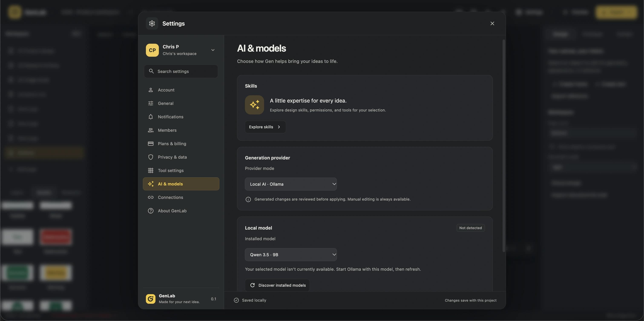The image size is (644, 321).
Task: Click the Settings gear icon in dialog header
Action: [152, 23]
